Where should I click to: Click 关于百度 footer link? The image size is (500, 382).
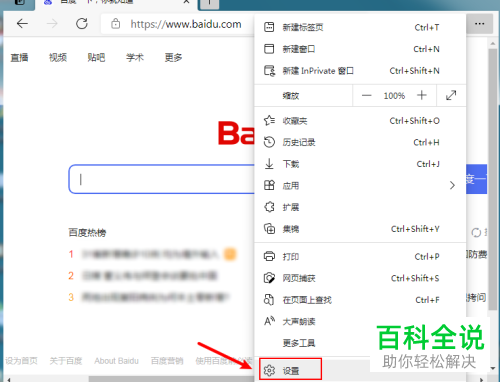(x=66, y=361)
